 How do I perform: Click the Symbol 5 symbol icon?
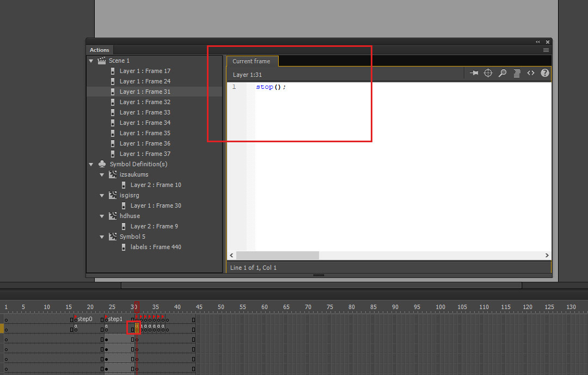[x=113, y=237]
